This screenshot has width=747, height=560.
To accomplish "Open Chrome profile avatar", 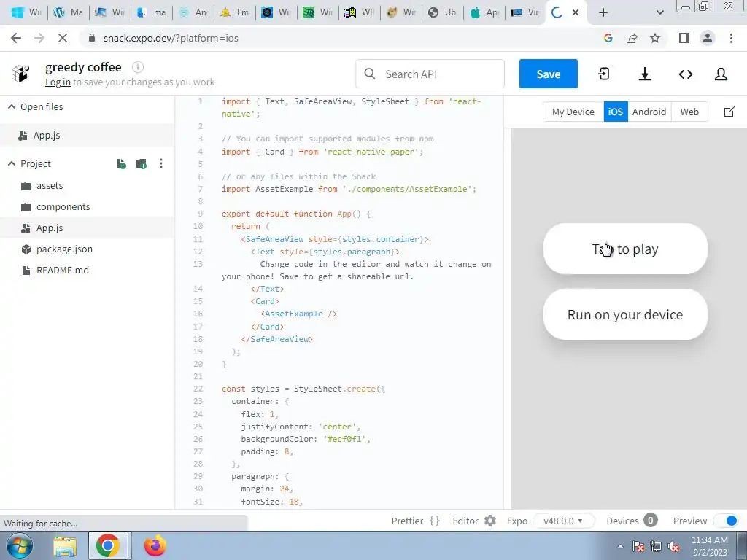I will pyautogui.click(x=708, y=38).
